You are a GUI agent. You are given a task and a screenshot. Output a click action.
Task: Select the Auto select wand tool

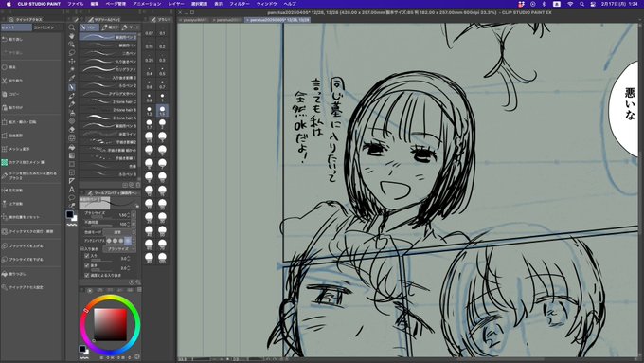tap(72, 70)
